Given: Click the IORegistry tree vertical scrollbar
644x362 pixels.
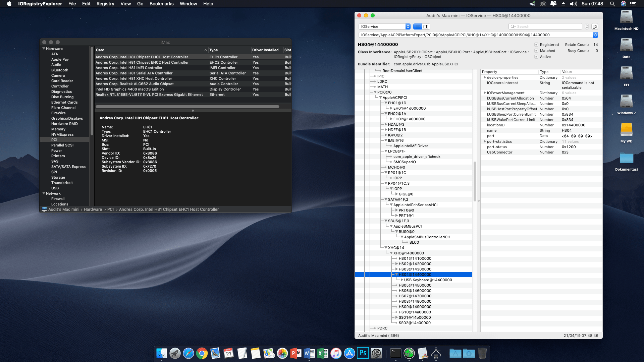Looking at the screenshot, I should [475, 181].
